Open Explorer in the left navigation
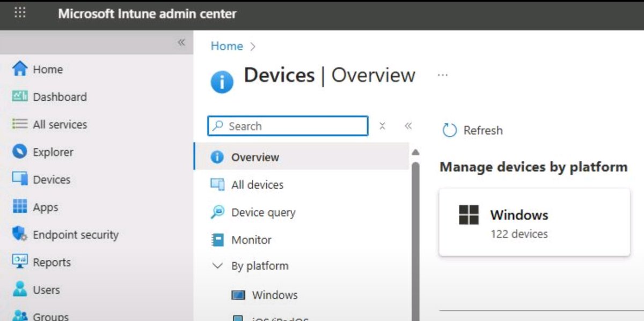The image size is (644, 321). [53, 152]
